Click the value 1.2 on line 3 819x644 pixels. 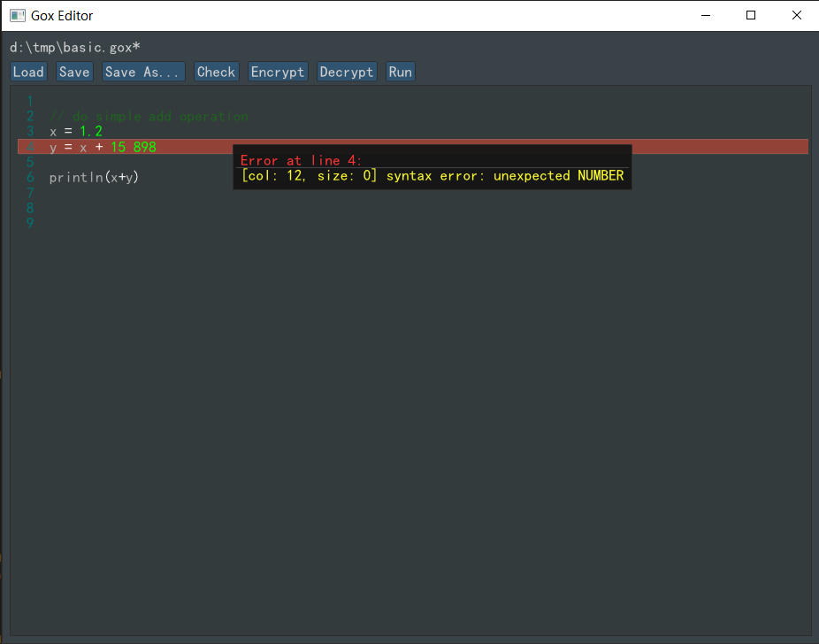coord(91,132)
